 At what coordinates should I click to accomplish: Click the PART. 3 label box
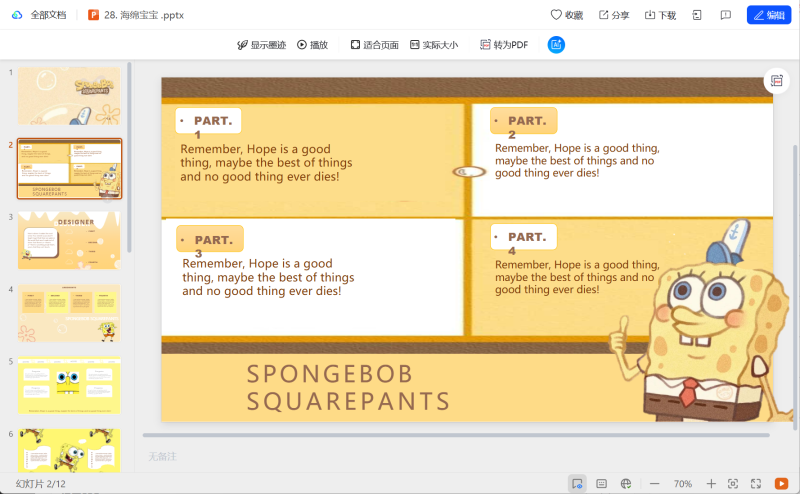[x=210, y=239]
